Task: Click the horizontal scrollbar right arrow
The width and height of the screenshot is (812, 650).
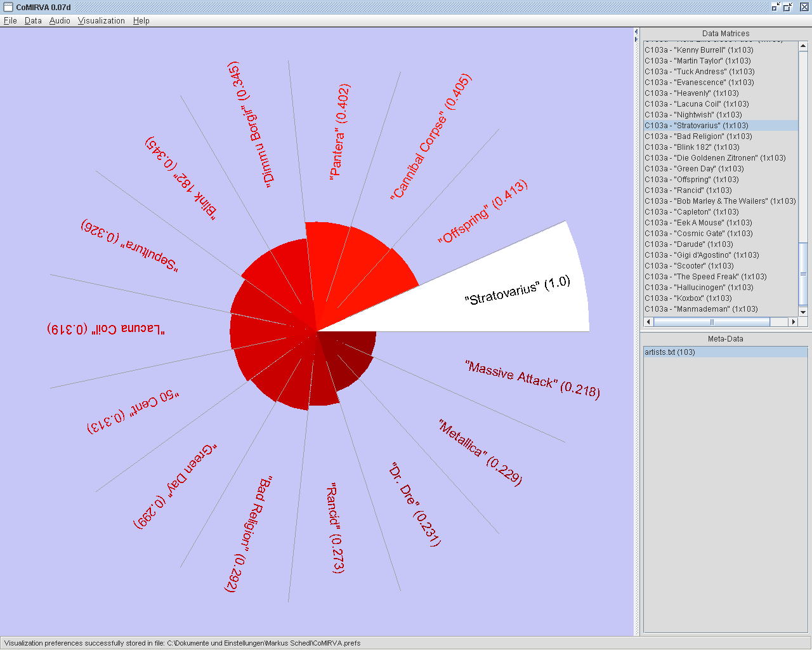Action: (793, 322)
